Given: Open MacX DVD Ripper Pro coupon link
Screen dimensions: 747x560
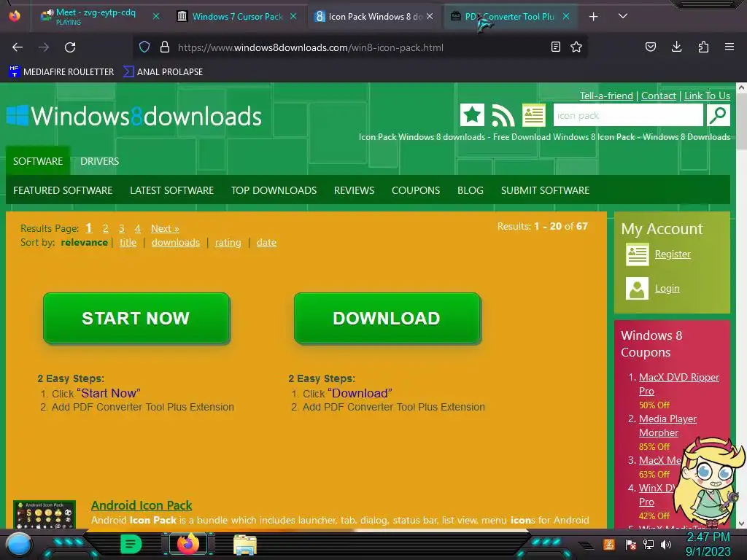Looking at the screenshot, I should [679, 384].
